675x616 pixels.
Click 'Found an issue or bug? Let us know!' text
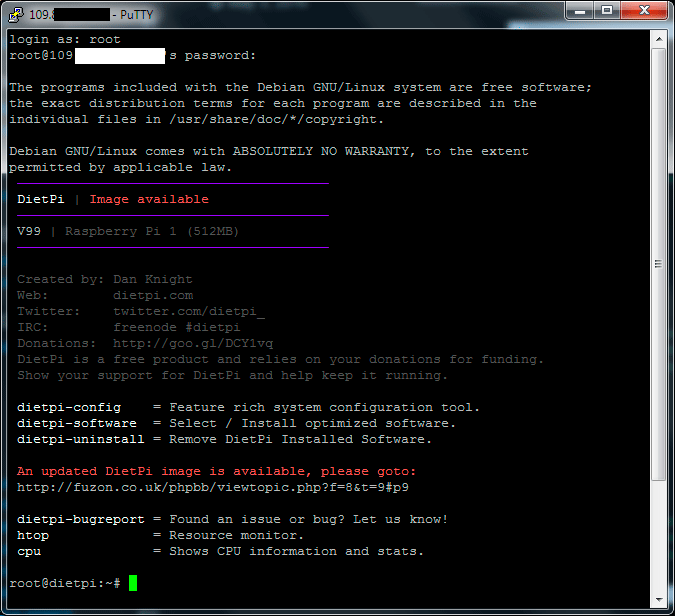tap(308, 519)
